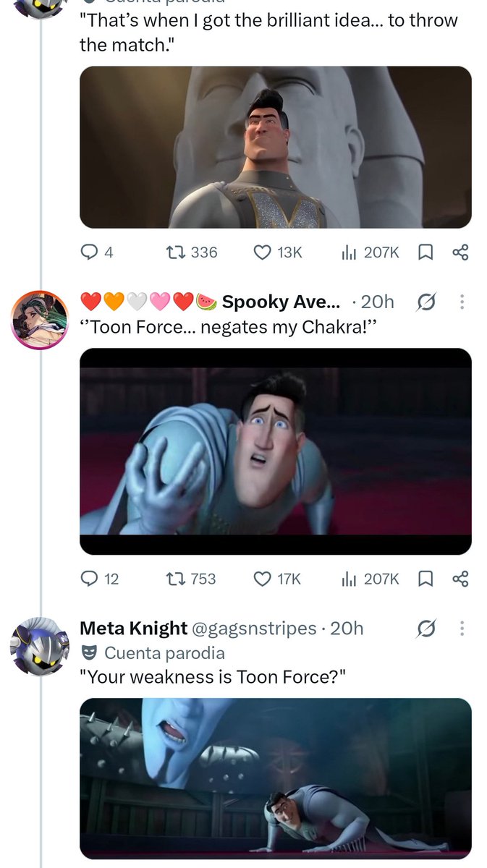Open reply icon showing 12 comments
487x868 pixels.
coord(100,579)
